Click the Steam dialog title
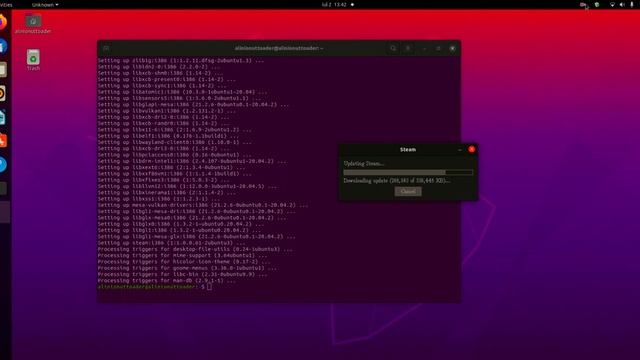This screenshot has height=360, width=640. click(408, 149)
